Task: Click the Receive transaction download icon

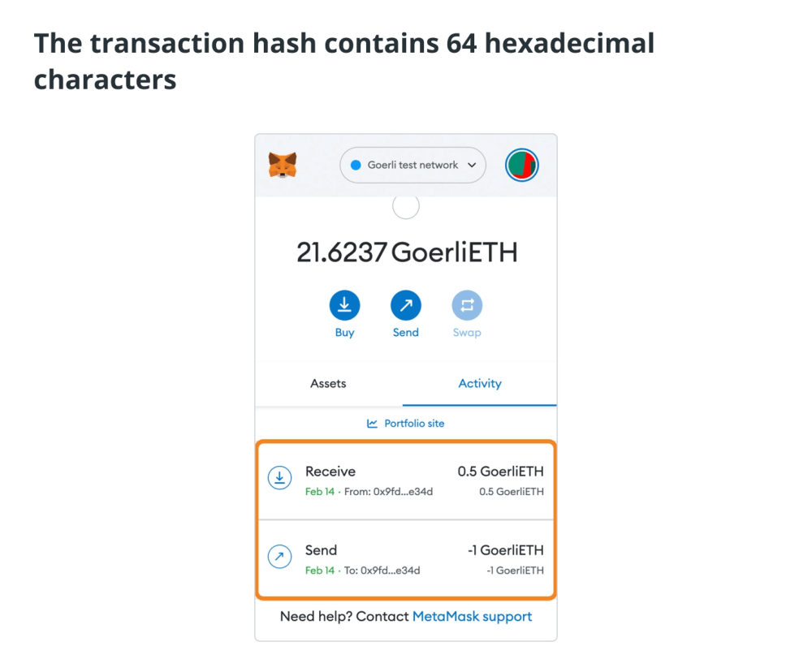Action: (x=279, y=477)
